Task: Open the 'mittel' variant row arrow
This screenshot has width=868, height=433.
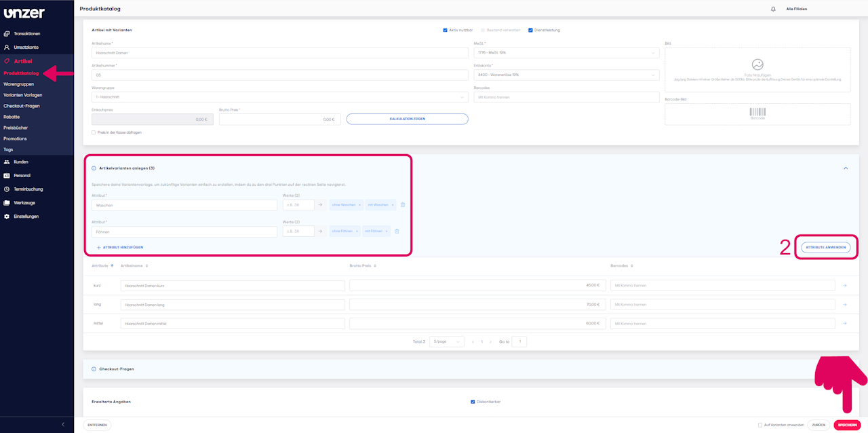Action: tap(845, 324)
